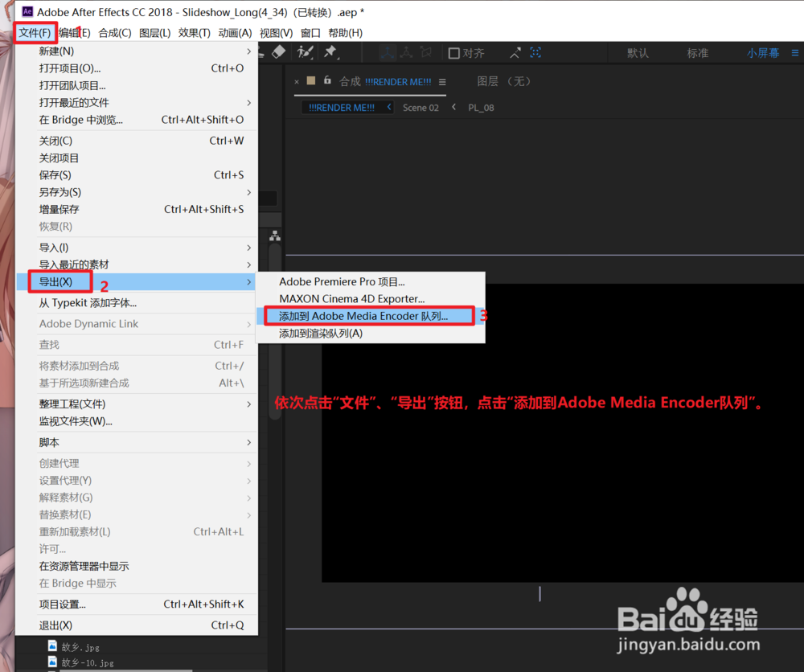This screenshot has width=804, height=672.
Task: Expand the 导入最近的素材 submenu
Action: (137, 264)
